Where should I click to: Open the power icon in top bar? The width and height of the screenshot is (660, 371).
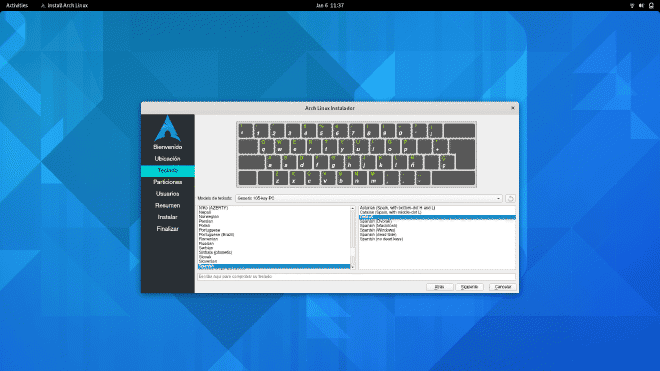pos(651,5)
